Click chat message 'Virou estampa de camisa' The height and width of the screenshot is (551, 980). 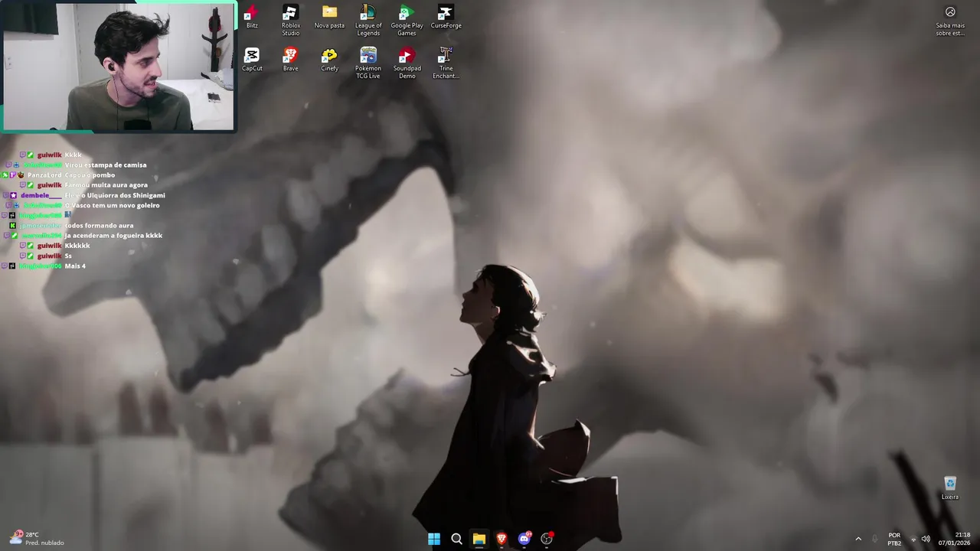click(106, 165)
